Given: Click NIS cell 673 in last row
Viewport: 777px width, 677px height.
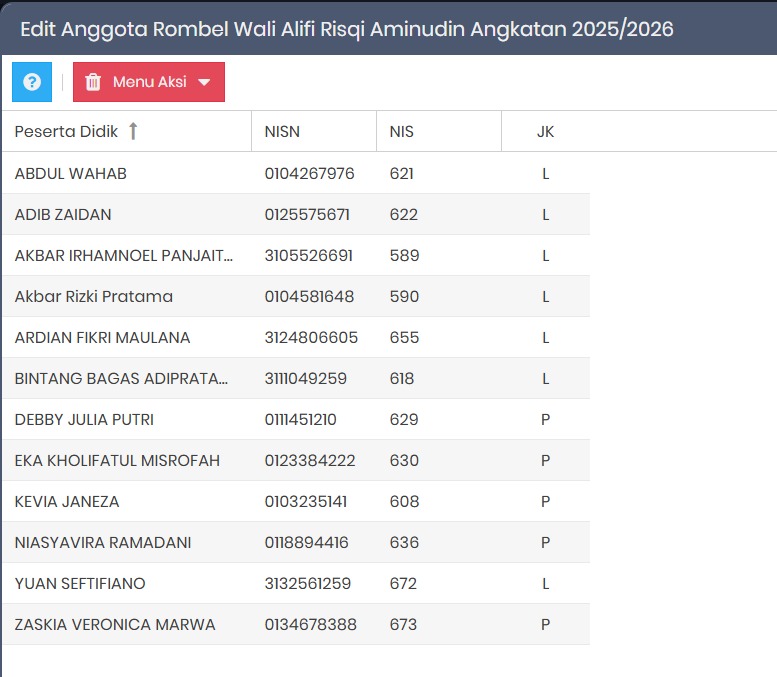Looking at the screenshot, I should [403, 625].
